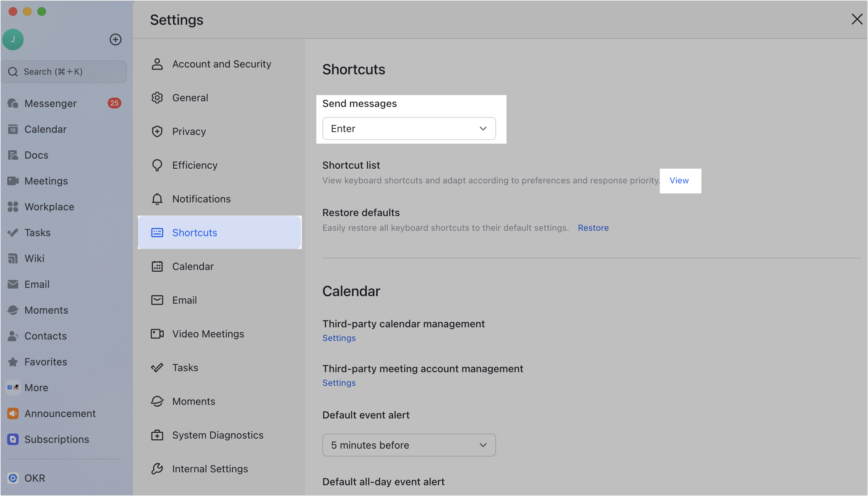
Task: Open Video Meetings settings
Action: tap(220, 334)
